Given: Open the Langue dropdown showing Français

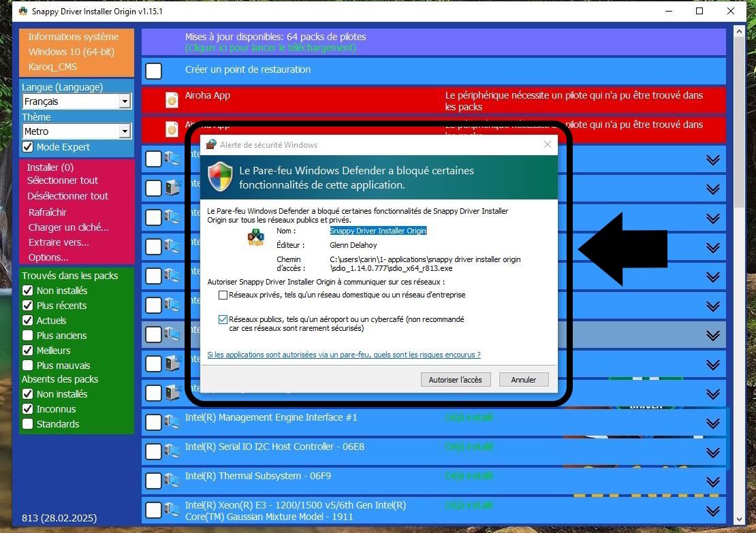Looking at the screenshot, I should click(125, 101).
